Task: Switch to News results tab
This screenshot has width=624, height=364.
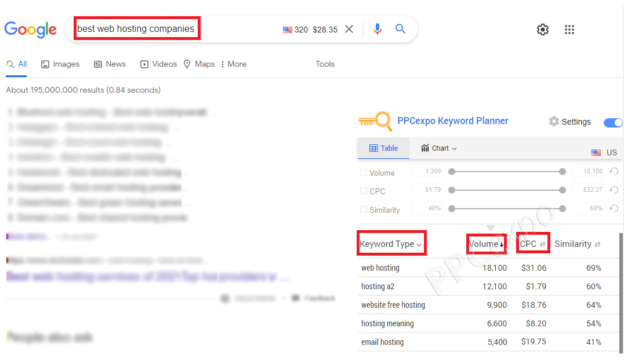Action: click(x=110, y=64)
